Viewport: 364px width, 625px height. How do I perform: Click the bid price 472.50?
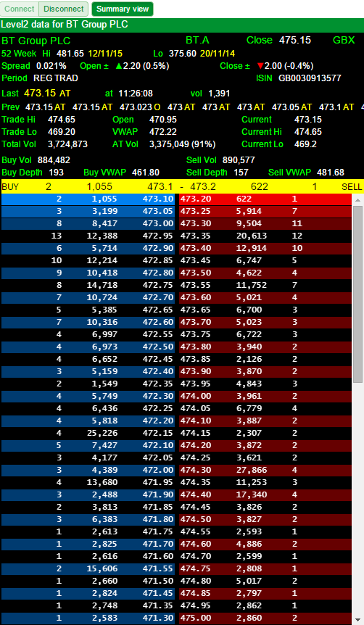[x=158, y=347]
